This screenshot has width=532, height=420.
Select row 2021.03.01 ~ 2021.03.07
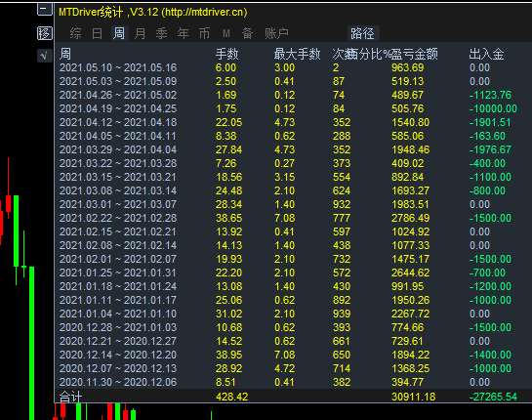pyautogui.click(x=293, y=204)
